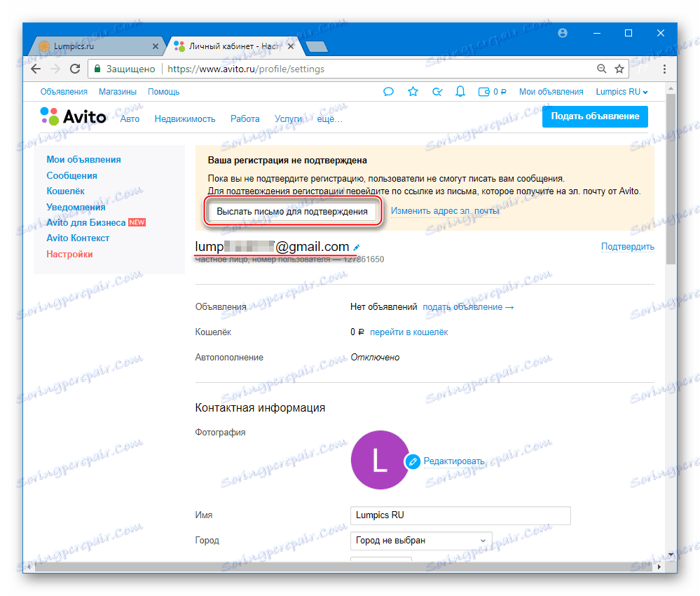700x596 pixels.
Task: Open Магазины in top menu
Action: coord(118,92)
